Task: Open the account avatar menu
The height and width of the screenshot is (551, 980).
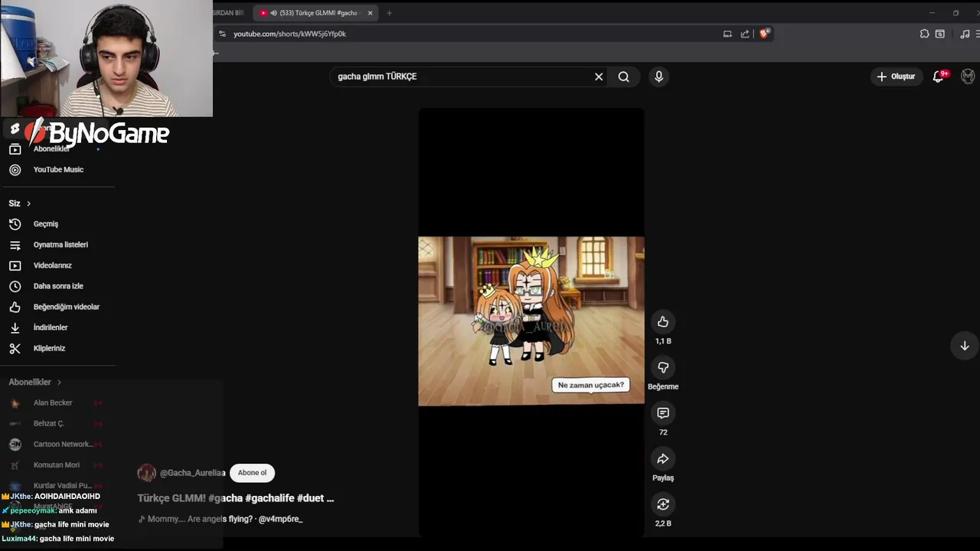Action: coord(968,77)
